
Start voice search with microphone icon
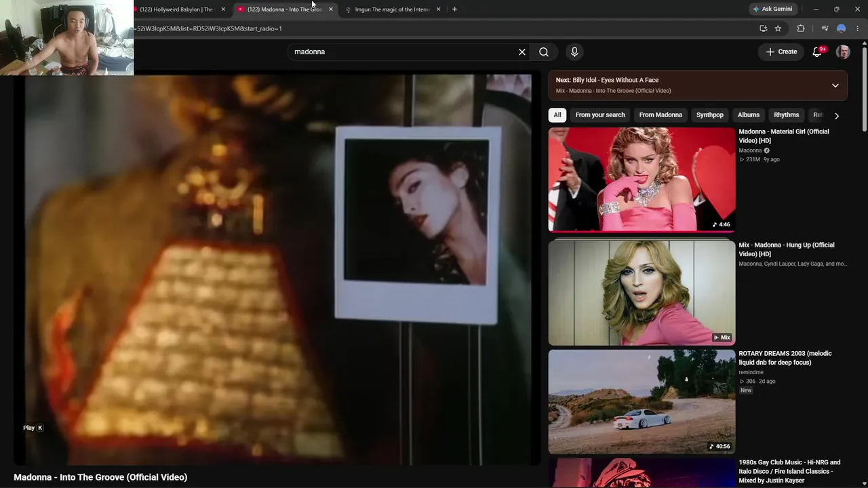pos(574,52)
